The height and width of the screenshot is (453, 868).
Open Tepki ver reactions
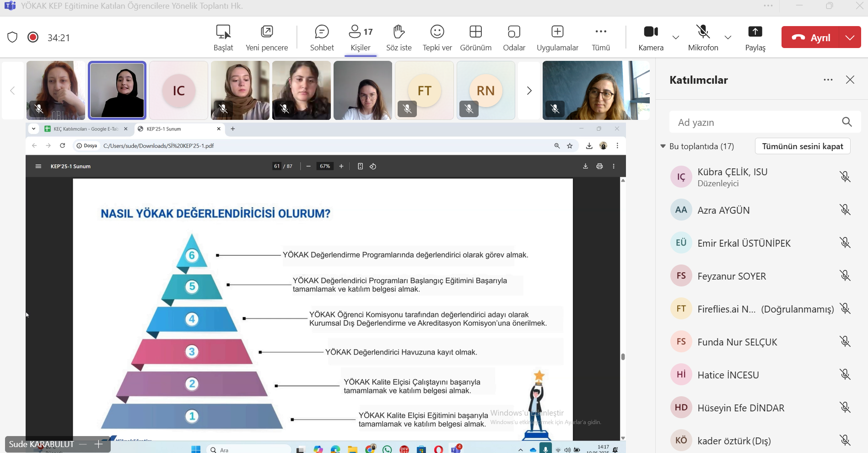[x=437, y=38]
